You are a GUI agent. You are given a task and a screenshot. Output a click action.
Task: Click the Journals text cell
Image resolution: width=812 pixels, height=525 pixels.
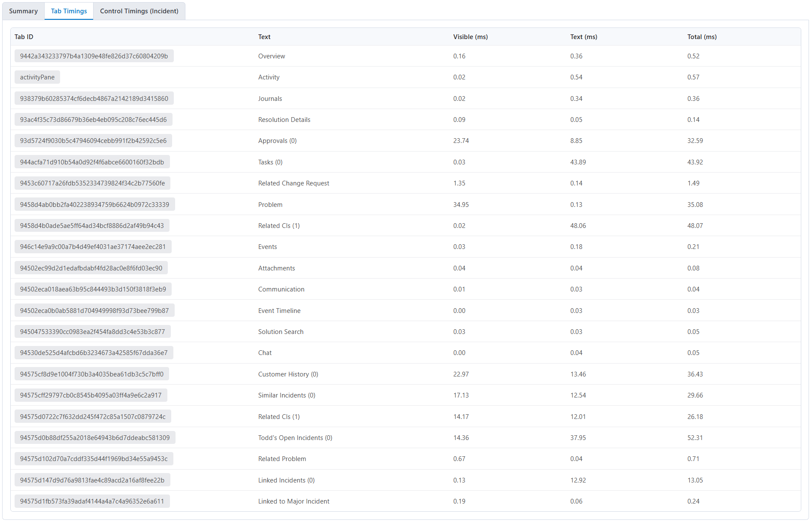click(x=270, y=99)
